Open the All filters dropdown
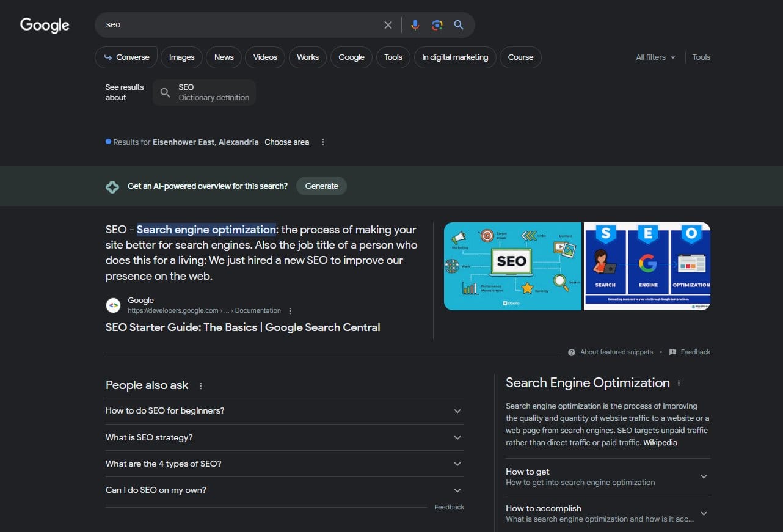The height and width of the screenshot is (532, 783). [x=655, y=57]
